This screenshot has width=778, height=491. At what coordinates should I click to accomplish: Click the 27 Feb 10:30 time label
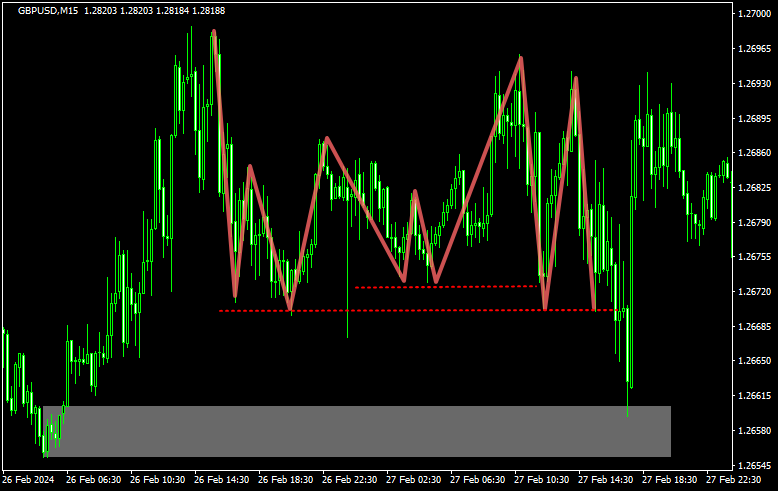(x=544, y=480)
